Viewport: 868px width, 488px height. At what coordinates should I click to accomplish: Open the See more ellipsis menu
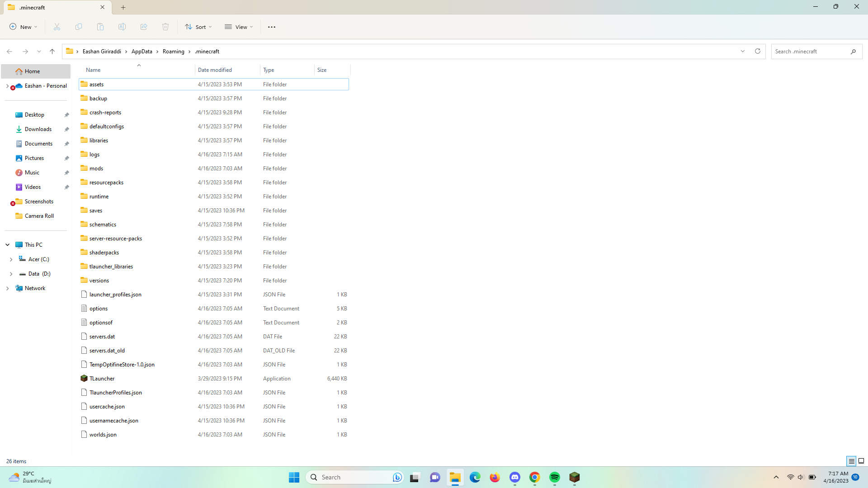272,27
